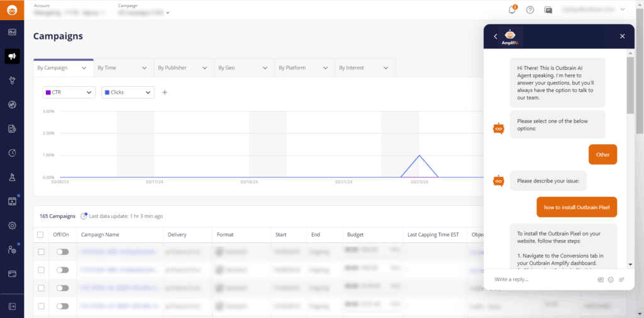
Task: Open the dashboard icon in sidebar
Action: click(12, 33)
